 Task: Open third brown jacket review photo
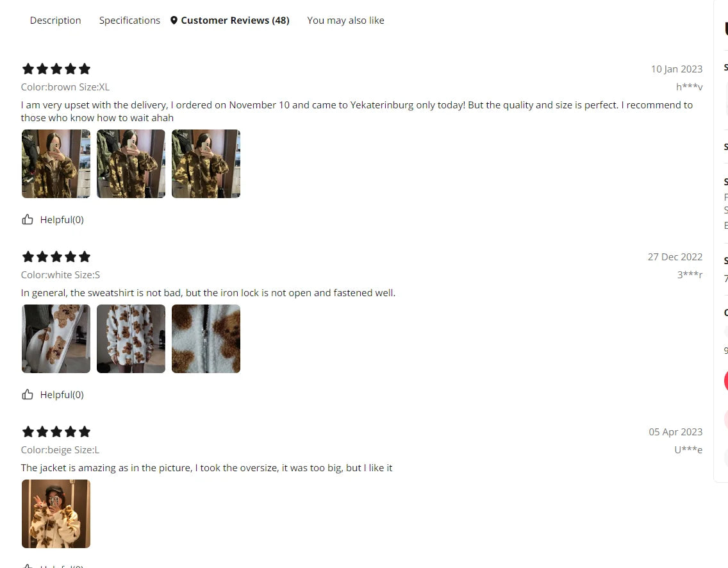(206, 163)
